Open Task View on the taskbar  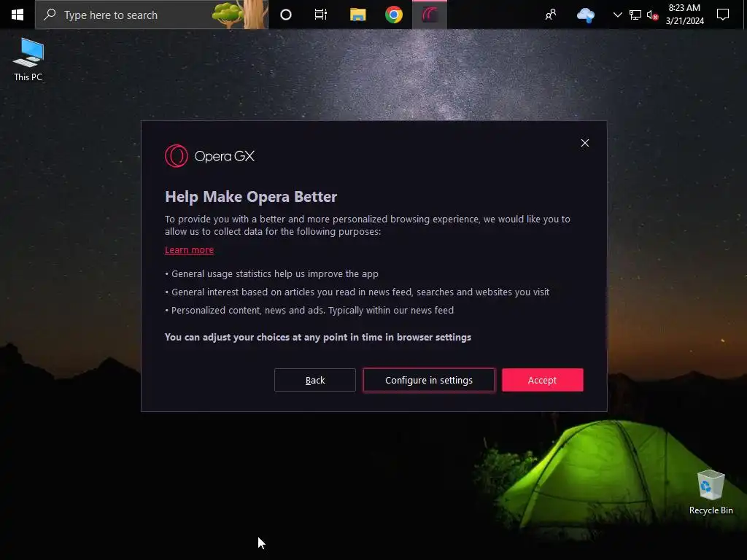321,15
